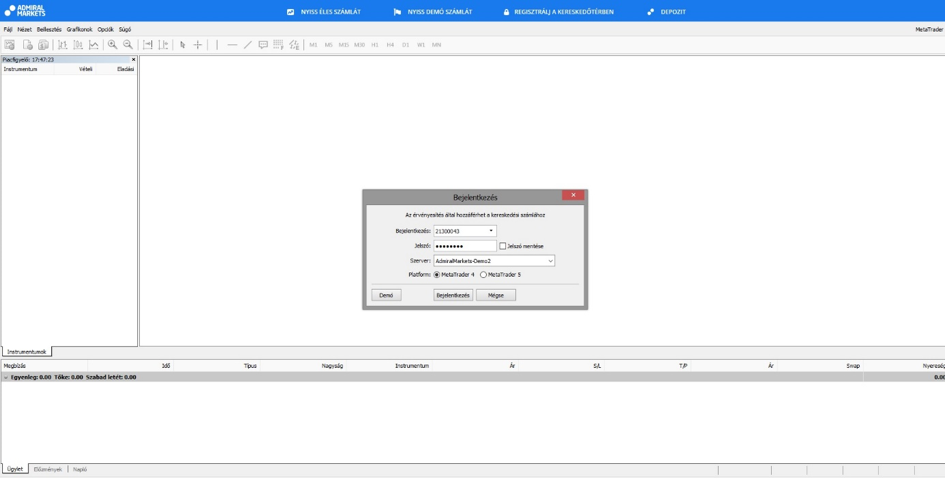945x479 pixels.
Task: Collapse the Egyenleg row arrow in terminal
Action: (x=5, y=377)
